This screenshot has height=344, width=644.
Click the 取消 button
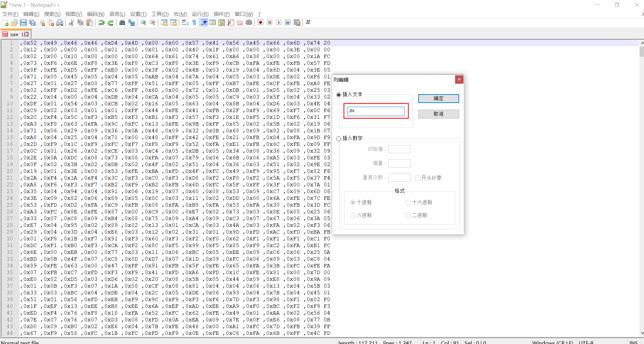pyautogui.click(x=439, y=114)
